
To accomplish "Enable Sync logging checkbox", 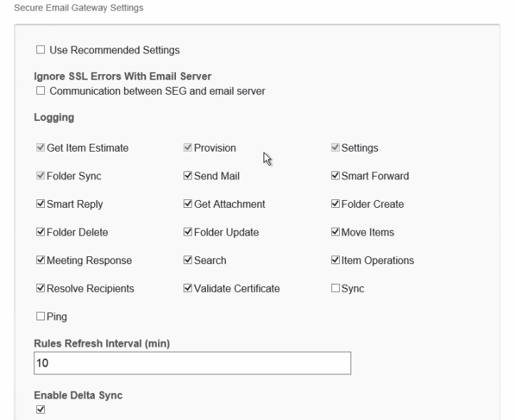I will (x=336, y=288).
